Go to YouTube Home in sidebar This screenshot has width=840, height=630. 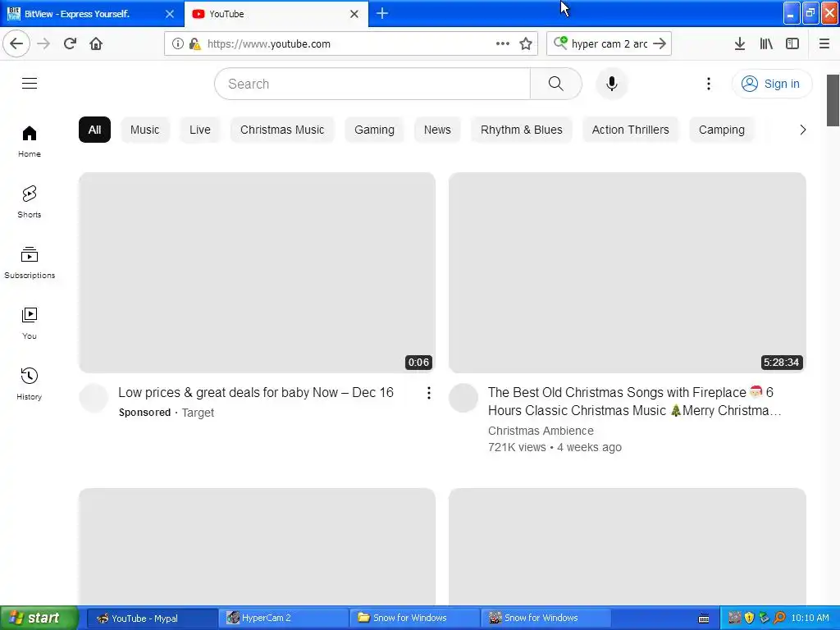pos(30,141)
